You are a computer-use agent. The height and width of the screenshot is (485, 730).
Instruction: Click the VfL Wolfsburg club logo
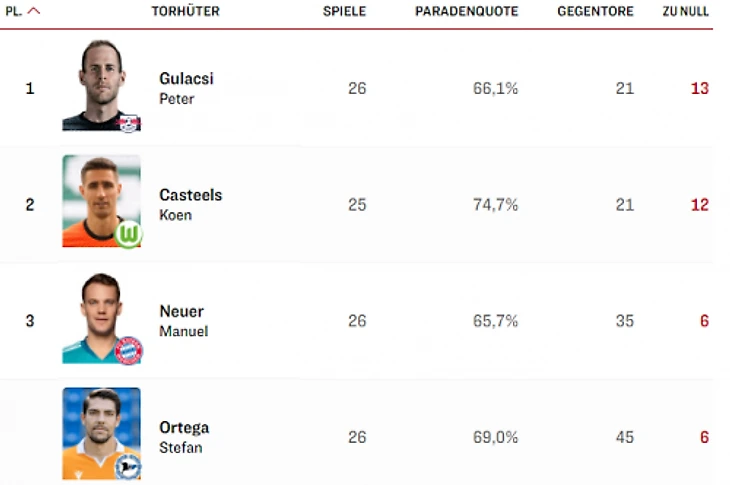tap(128, 234)
